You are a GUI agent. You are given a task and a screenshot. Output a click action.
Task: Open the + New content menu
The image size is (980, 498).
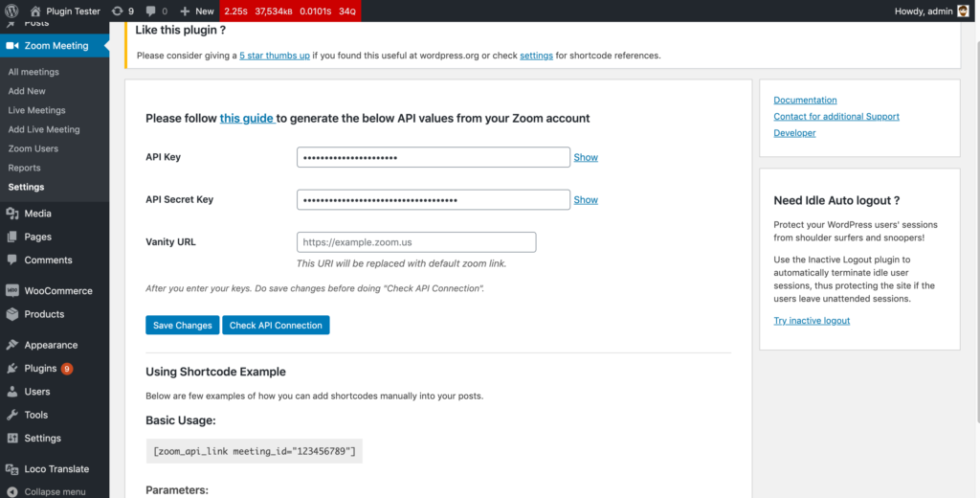[x=197, y=11]
